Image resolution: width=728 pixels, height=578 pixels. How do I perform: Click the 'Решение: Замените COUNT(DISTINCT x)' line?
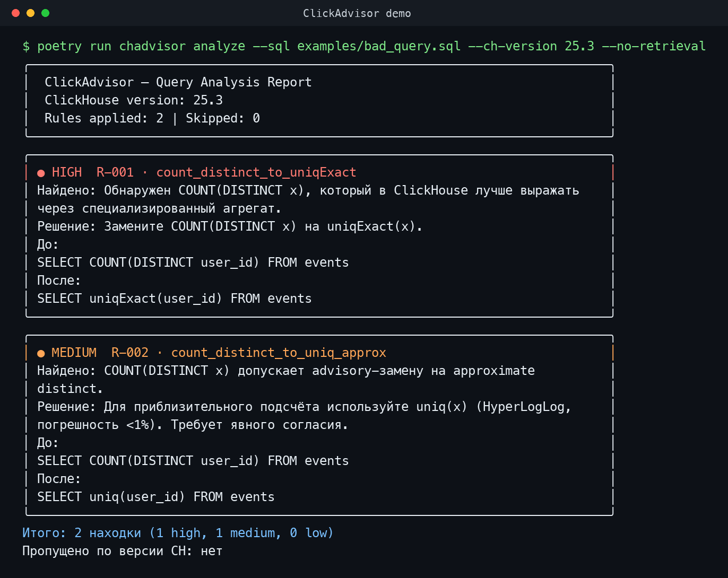pyautogui.click(x=230, y=226)
